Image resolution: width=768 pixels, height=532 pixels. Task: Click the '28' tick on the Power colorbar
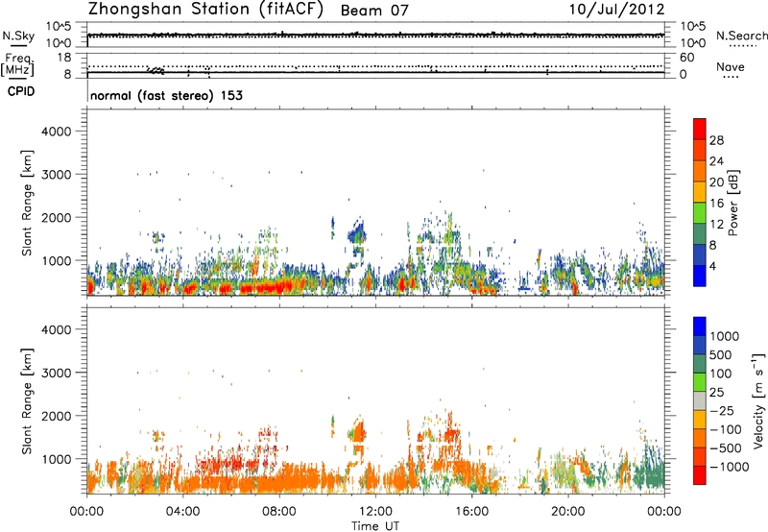tap(716, 140)
